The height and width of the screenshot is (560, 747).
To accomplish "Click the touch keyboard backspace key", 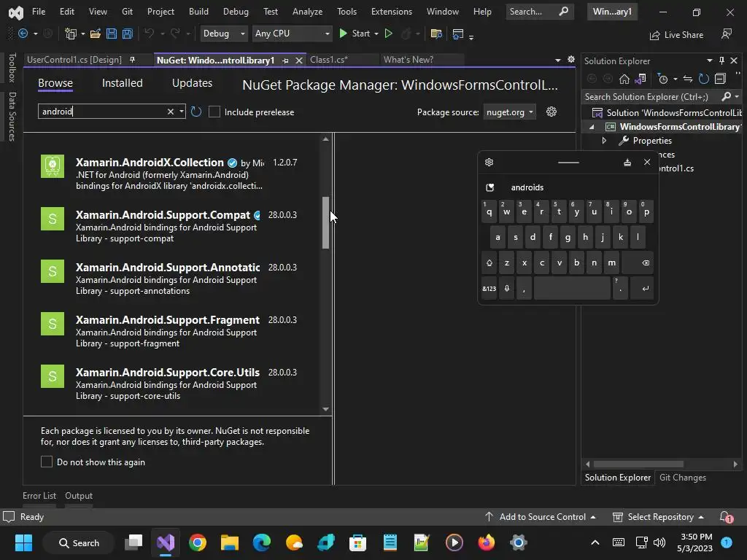I will click(638, 262).
